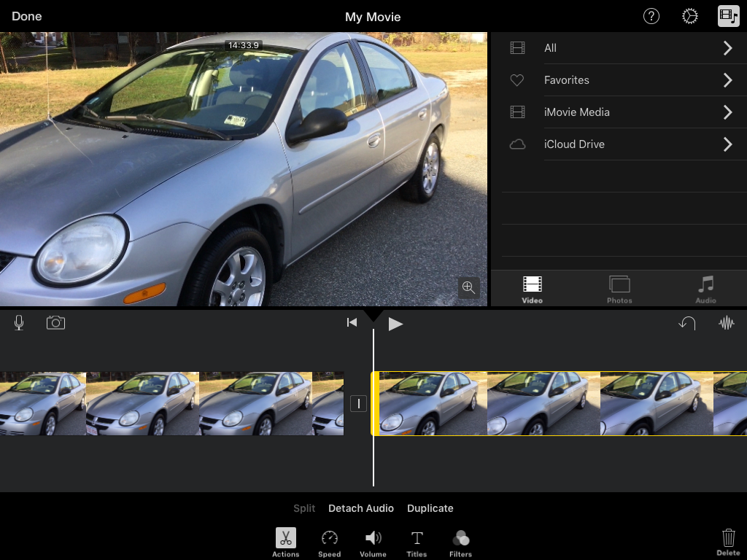Delete the selected clip with trash icon
Viewport: 747px width, 560px height.
pos(728,542)
